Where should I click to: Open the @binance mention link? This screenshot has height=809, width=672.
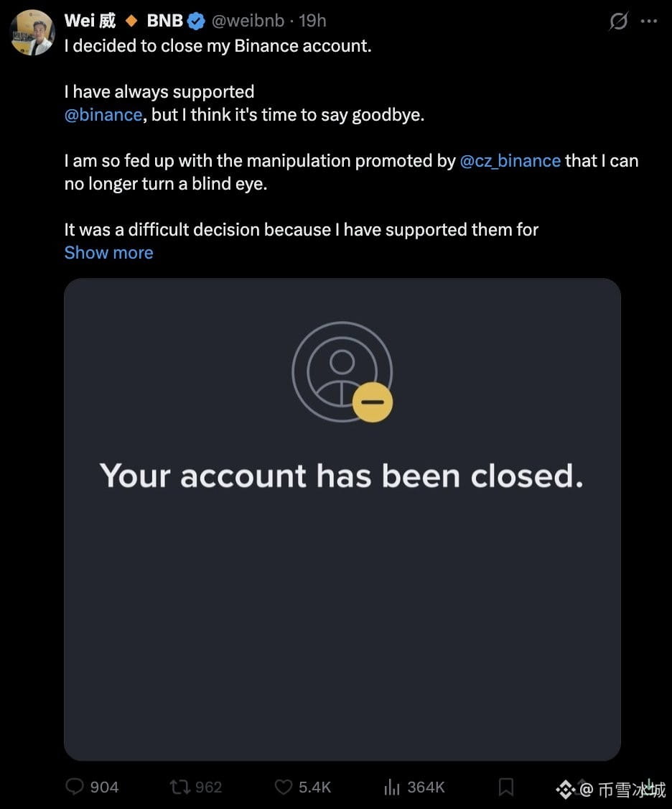point(103,114)
